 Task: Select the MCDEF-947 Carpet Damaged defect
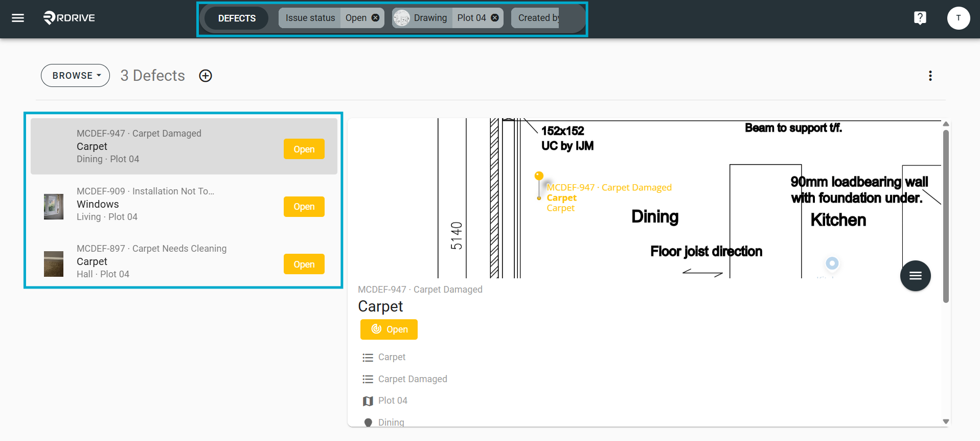coord(184,146)
